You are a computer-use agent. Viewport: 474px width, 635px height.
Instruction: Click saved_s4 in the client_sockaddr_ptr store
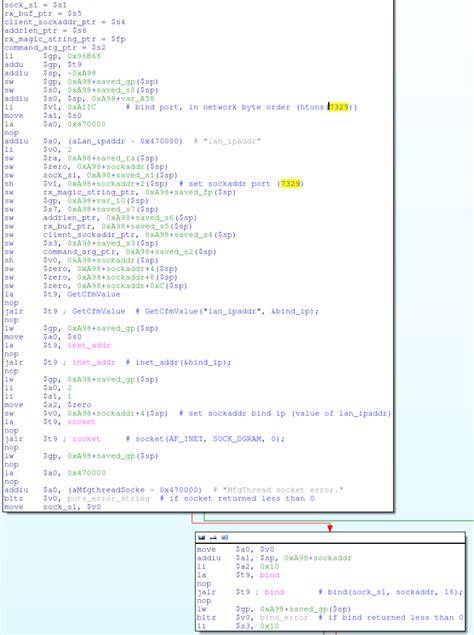coord(192,234)
